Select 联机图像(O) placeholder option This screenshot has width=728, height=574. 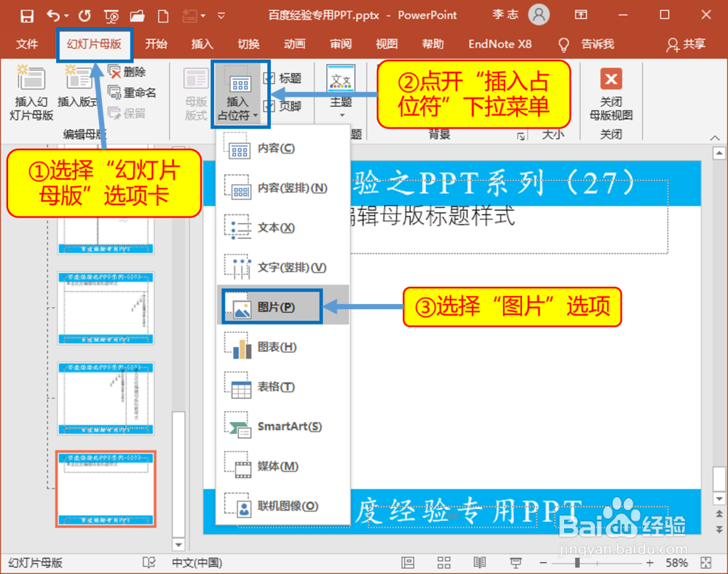tap(283, 506)
